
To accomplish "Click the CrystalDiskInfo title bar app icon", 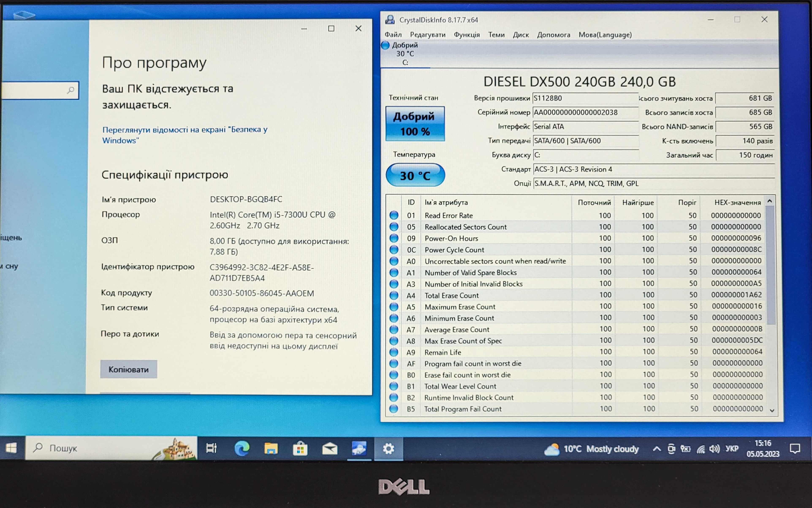I will [x=390, y=19].
